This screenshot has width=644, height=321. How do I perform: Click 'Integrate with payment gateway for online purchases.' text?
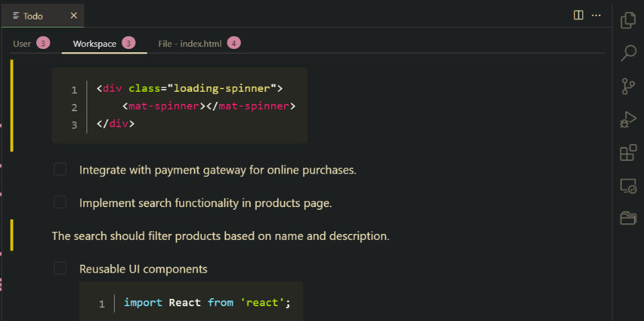click(x=217, y=170)
